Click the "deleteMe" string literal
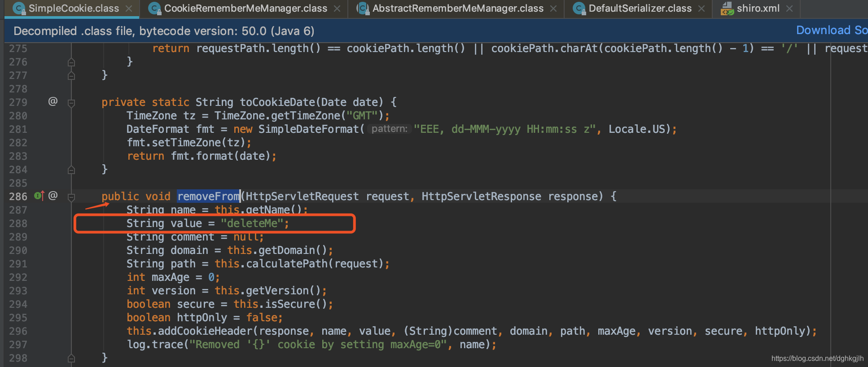868x367 pixels. coord(252,223)
